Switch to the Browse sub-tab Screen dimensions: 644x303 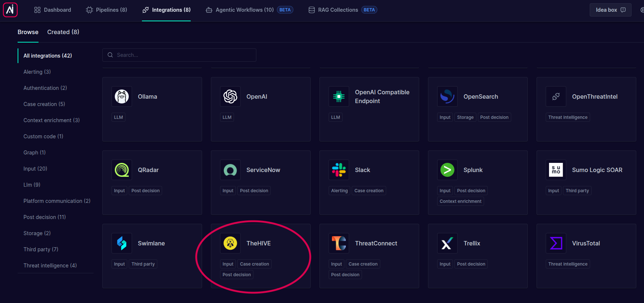click(x=28, y=32)
